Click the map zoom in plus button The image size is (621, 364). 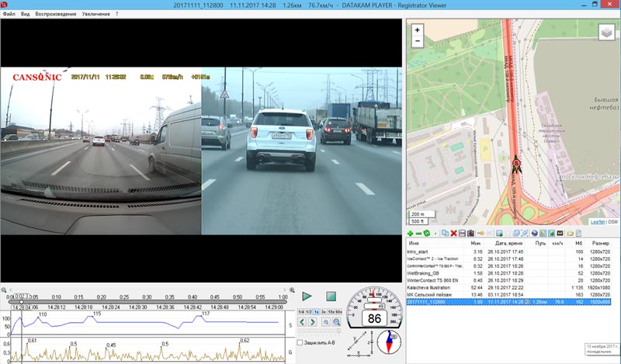coord(418,30)
